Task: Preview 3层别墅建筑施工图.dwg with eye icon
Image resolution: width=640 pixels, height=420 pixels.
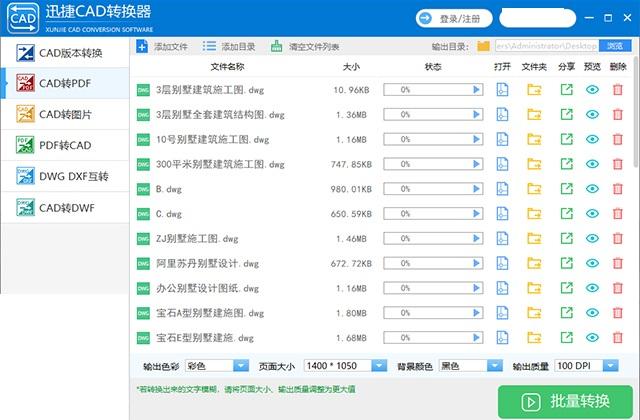Action: click(592, 89)
